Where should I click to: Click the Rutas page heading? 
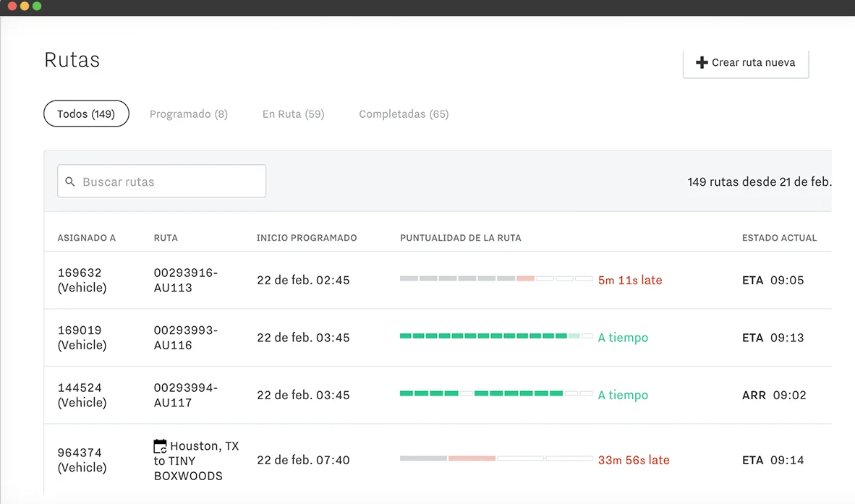(72, 60)
